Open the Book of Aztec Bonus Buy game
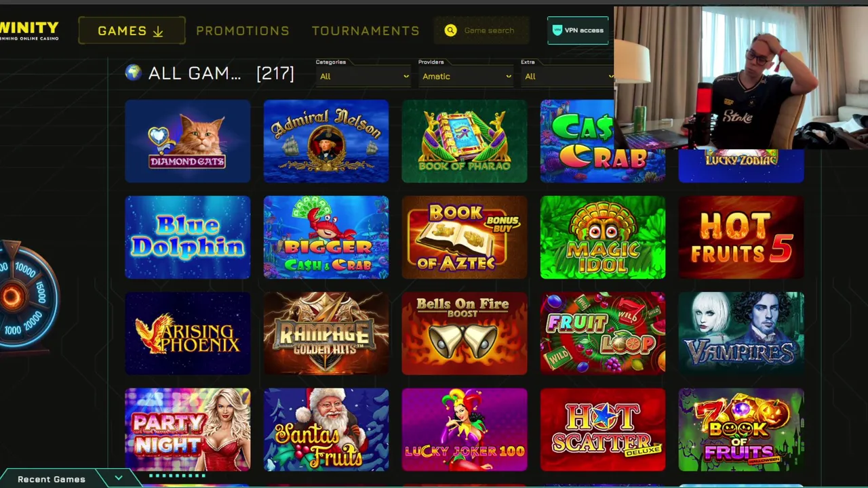Image resolution: width=868 pixels, height=488 pixels. pos(465,237)
